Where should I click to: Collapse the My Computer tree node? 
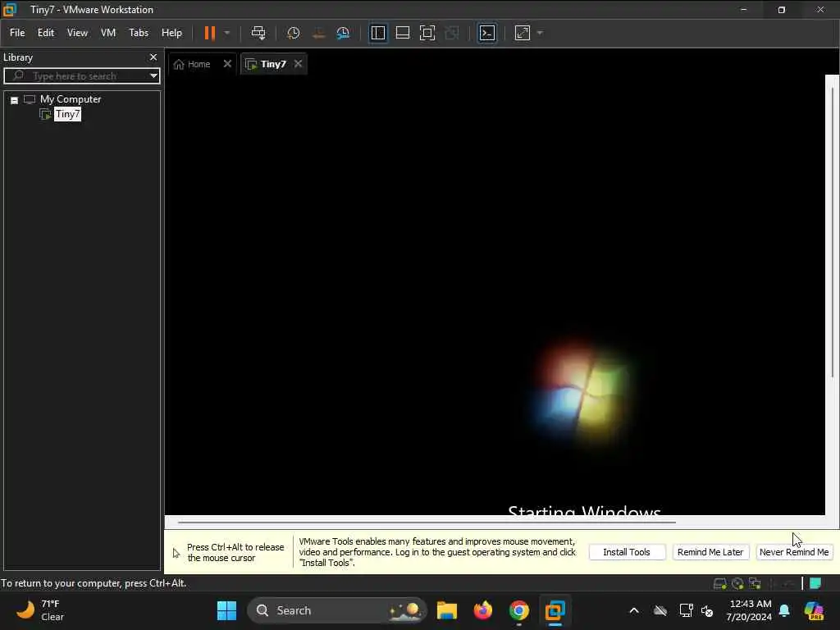pyautogui.click(x=15, y=100)
